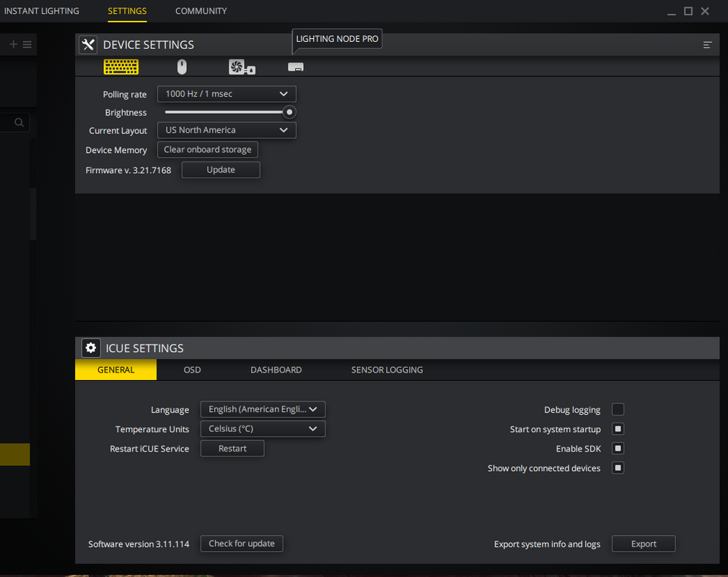Click the Brightness slider handle
Screen dimensions: 728x577
(289, 112)
